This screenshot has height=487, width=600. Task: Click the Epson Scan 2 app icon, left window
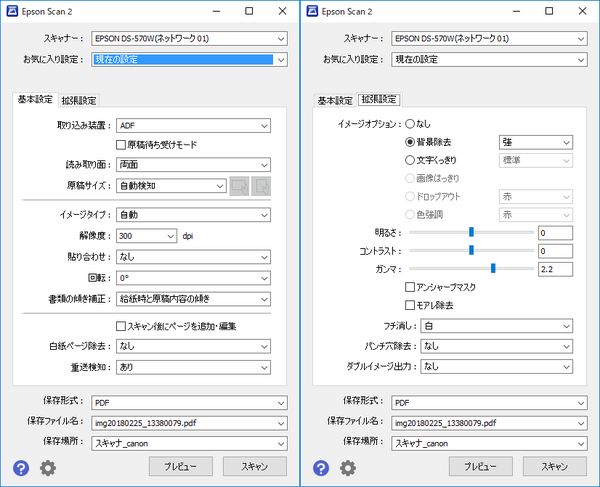point(12,11)
